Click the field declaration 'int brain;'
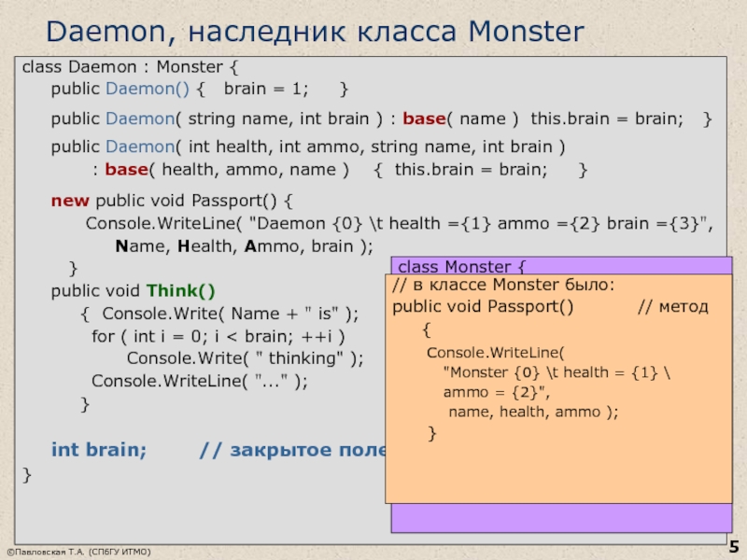747x560 pixels. (99, 450)
